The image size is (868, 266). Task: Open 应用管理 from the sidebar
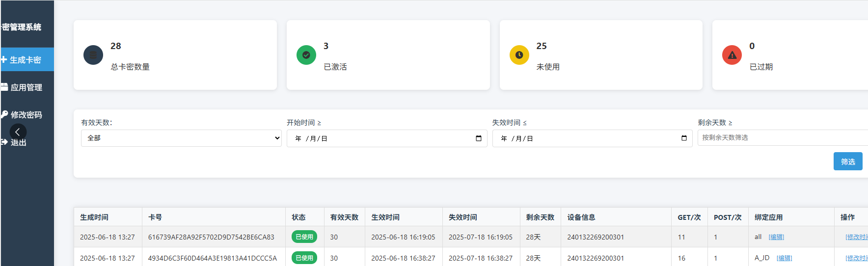[x=26, y=87]
